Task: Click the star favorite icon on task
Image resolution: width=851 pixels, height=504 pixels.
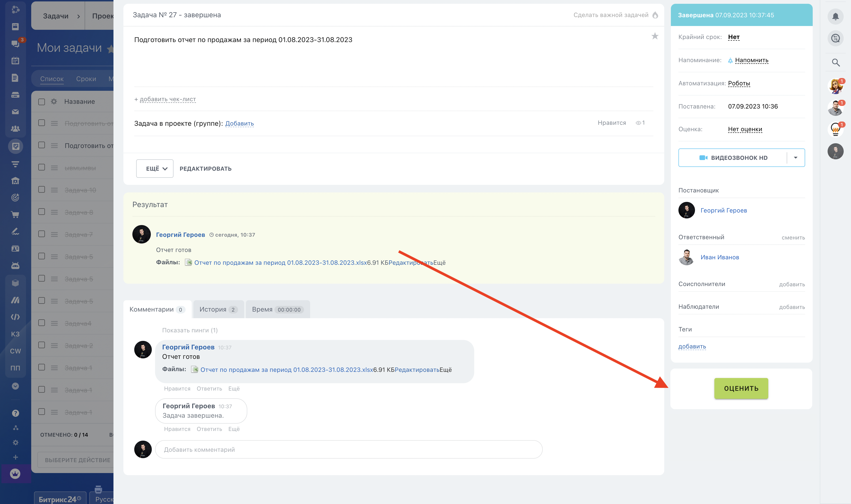Action: pos(655,36)
